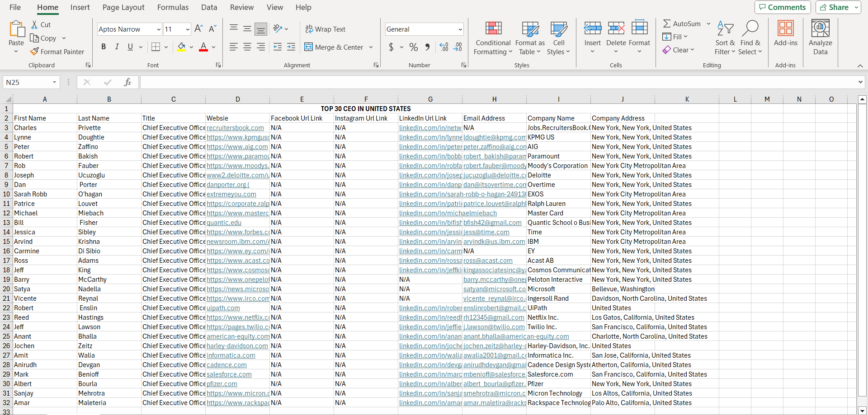The image size is (868, 415).
Task: Open the Borders dropdown arrow
Action: point(166,47)
